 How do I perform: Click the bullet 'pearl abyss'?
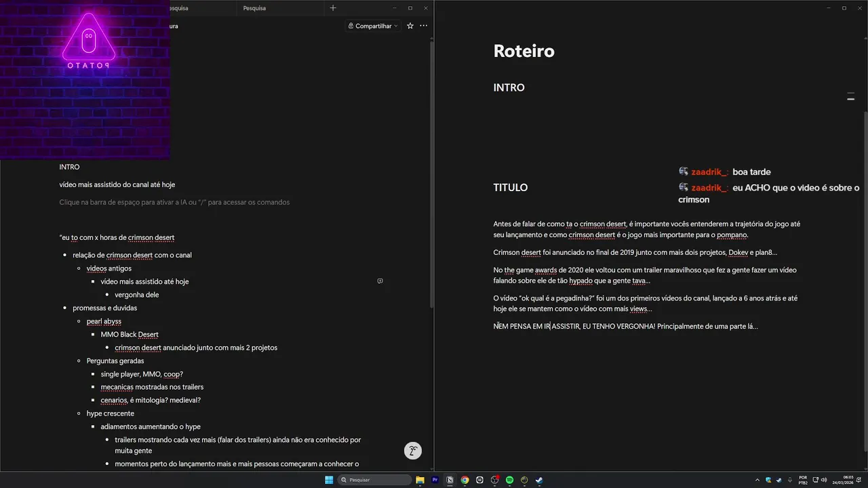pos(104,321)
